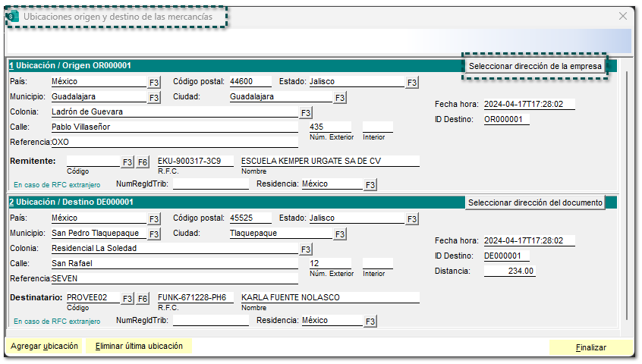Image resolution: width=642 pixels, height=364 pixels.
Task: Click the Finalizar button
Action: (590, 347)
